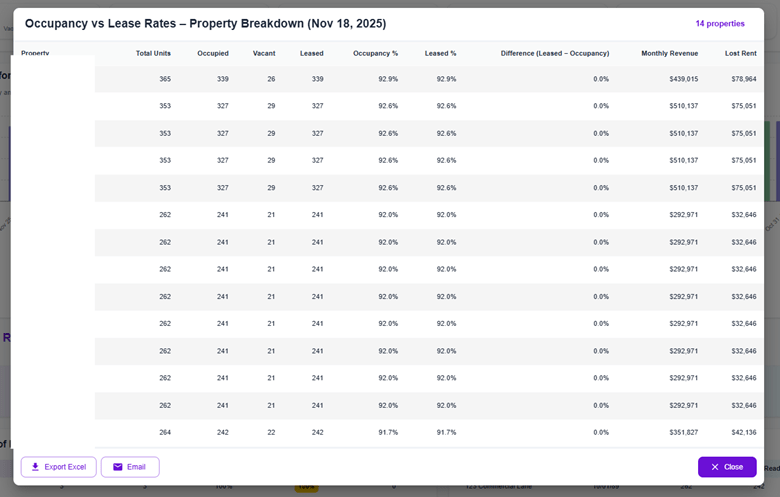This screenshot has width=780, height=497.
Task: Click the envelope icon on Email button
Action: pos(117,467)
